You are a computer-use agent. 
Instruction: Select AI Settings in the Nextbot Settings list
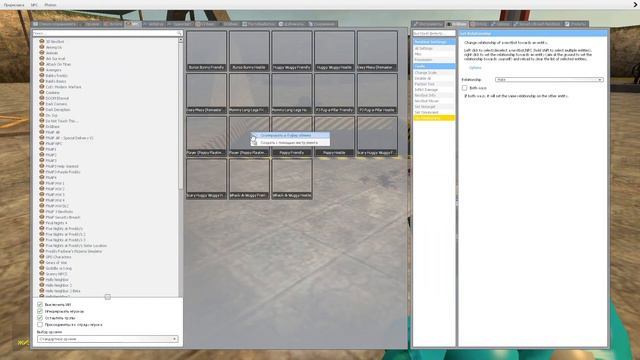(x=434, y=48)
